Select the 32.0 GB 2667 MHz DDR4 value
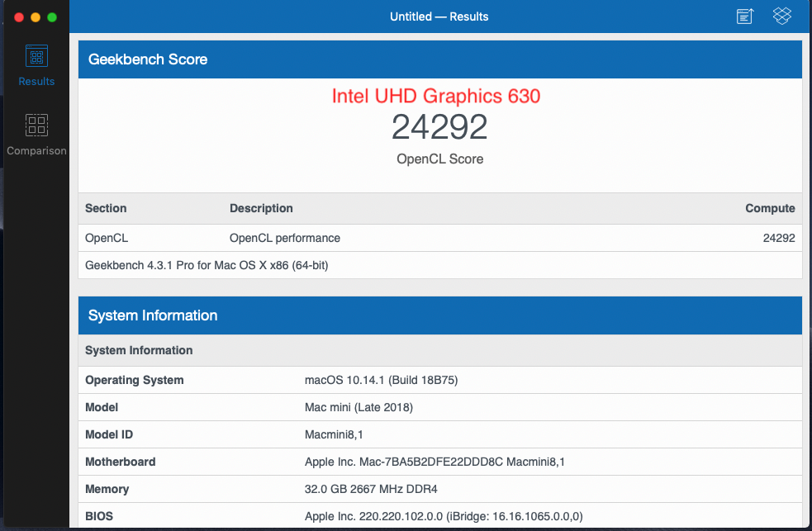This screenshot has width=812, height=531. pyautogui.click(x=371, y=489)
